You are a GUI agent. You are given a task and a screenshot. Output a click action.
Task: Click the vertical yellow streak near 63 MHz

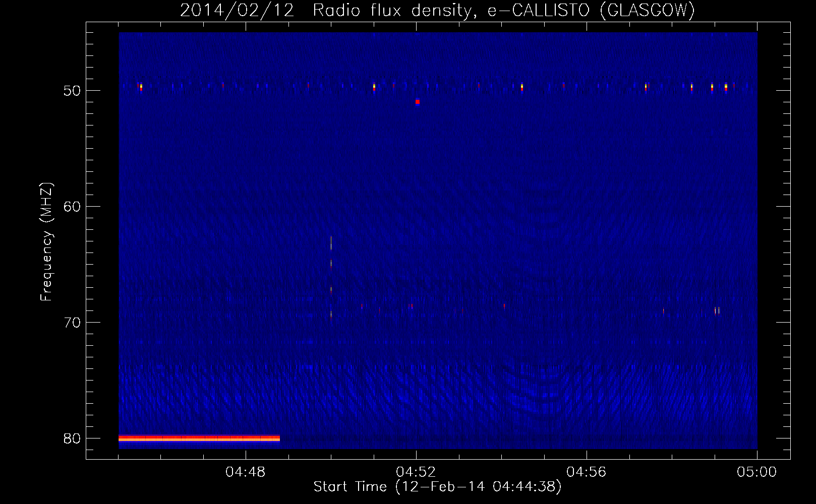(331, 243)
